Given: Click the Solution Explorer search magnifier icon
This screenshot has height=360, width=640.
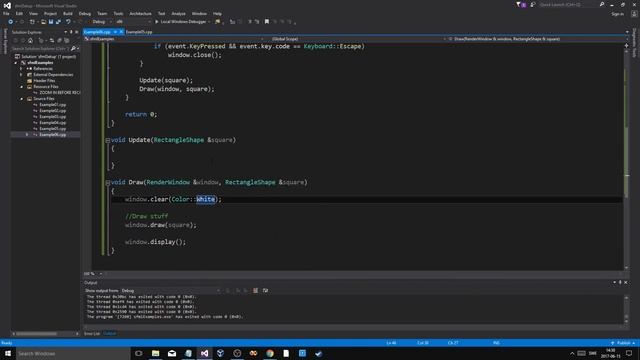Looking at the screenshot, I should click(73, 49).
